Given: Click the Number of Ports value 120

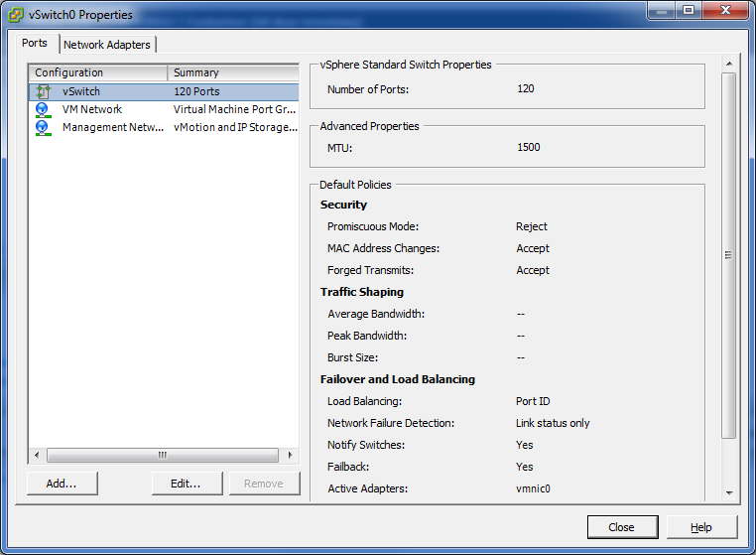Looking at the screenshot, I should coord(526,88).
